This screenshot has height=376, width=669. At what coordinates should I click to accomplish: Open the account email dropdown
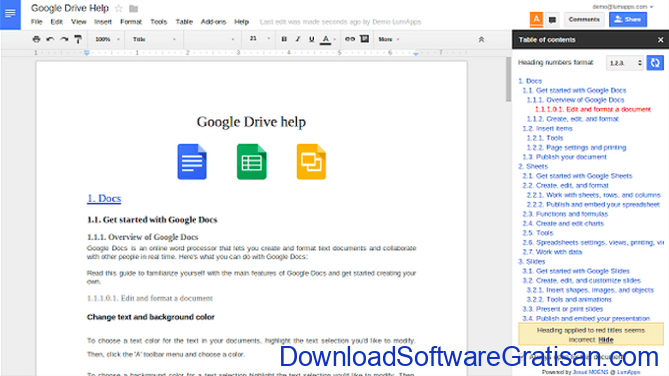[623, 7]
